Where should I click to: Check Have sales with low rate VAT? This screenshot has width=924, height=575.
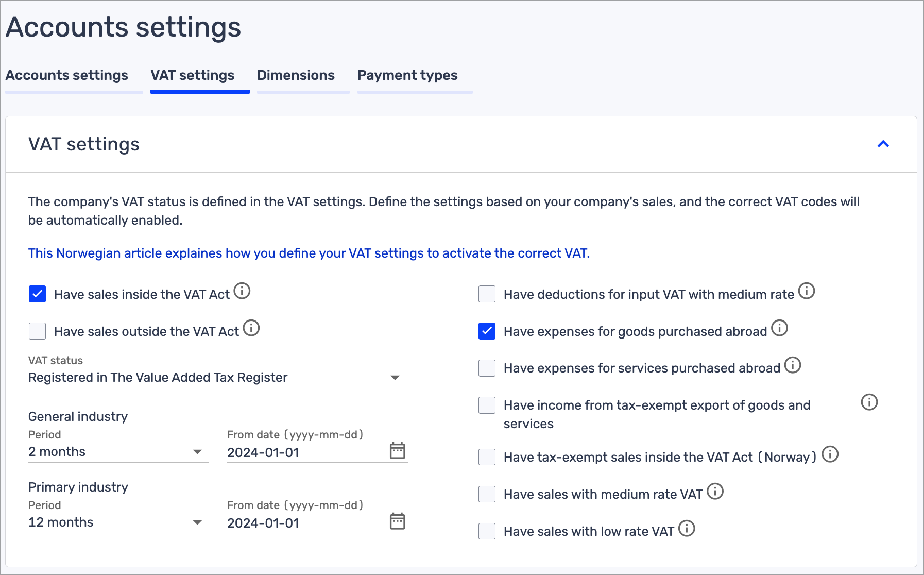pos(487,531)
